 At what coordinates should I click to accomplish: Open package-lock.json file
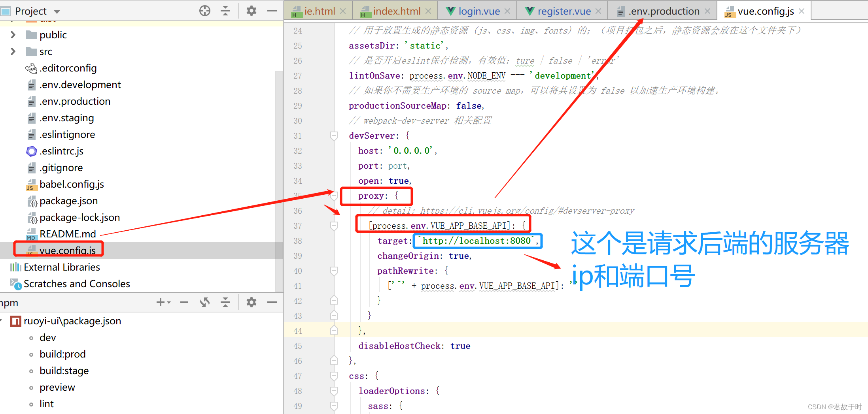coord(79,217)
